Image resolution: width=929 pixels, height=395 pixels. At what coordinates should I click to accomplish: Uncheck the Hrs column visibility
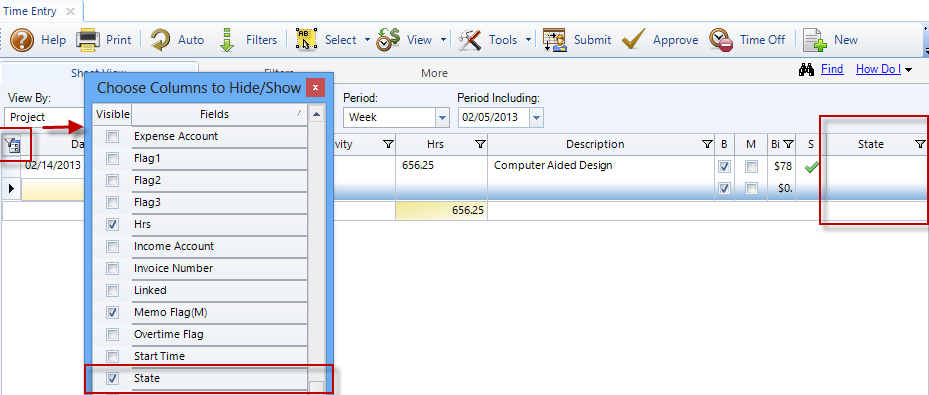click(112, 224)
